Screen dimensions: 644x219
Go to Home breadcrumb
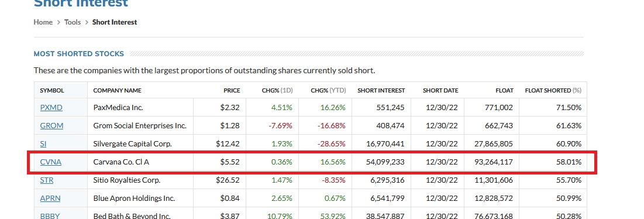coord(43,22)
